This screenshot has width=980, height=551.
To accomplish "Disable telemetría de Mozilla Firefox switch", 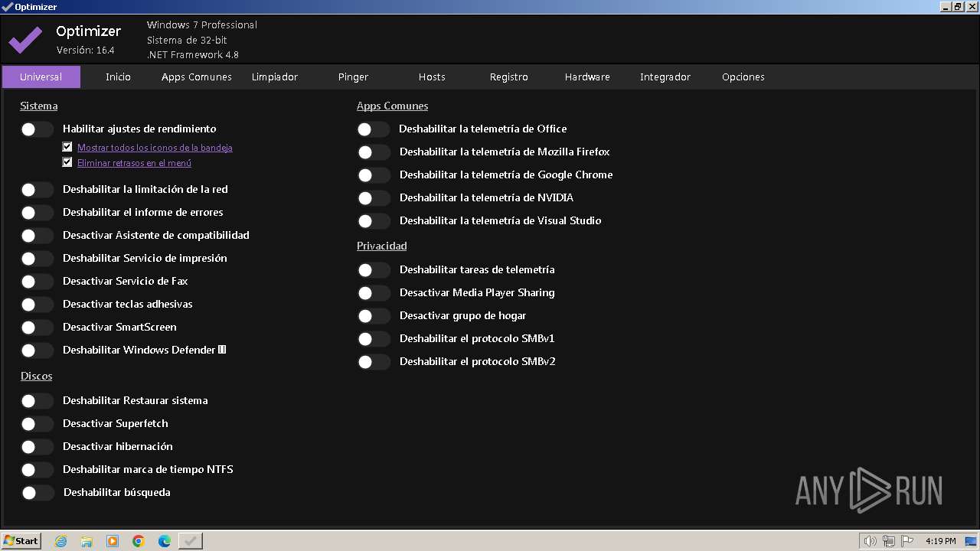I will [374, 152].
